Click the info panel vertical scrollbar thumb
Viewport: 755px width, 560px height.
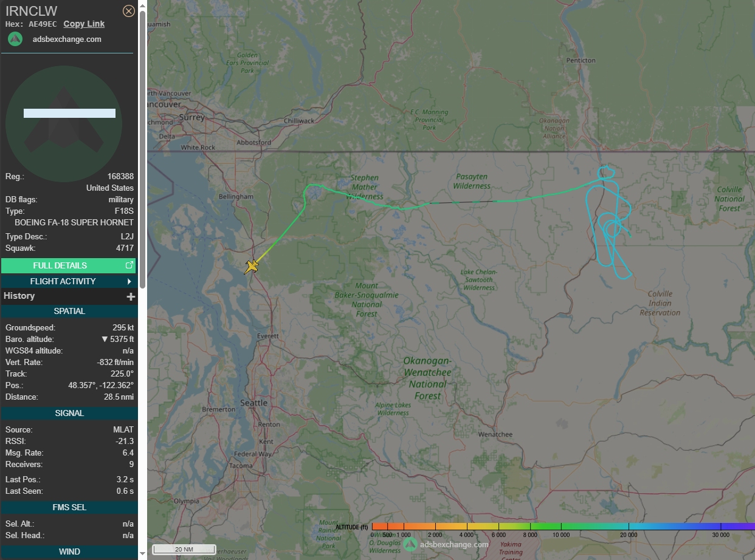click(x=142, y=146)
